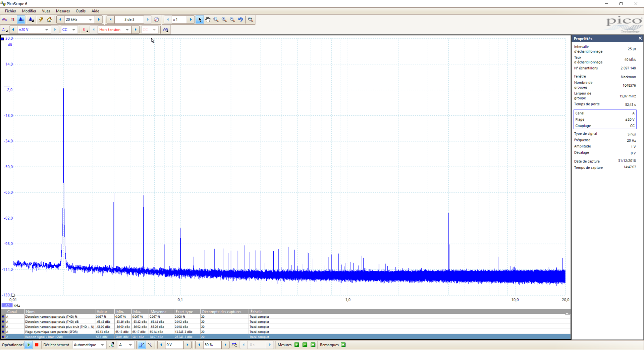Undo zoom with the blue arrow icon
Screen dimensions: 644x350
[x=240, y=19]
